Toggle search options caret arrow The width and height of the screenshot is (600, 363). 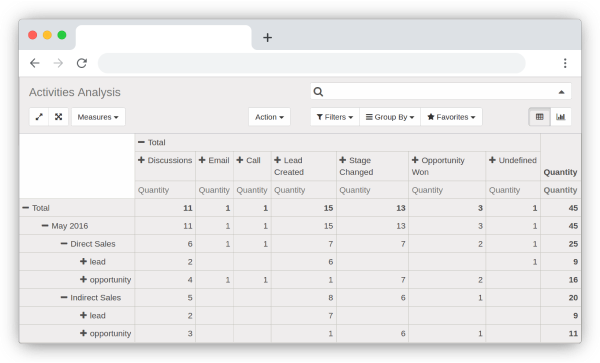point(561,92)
